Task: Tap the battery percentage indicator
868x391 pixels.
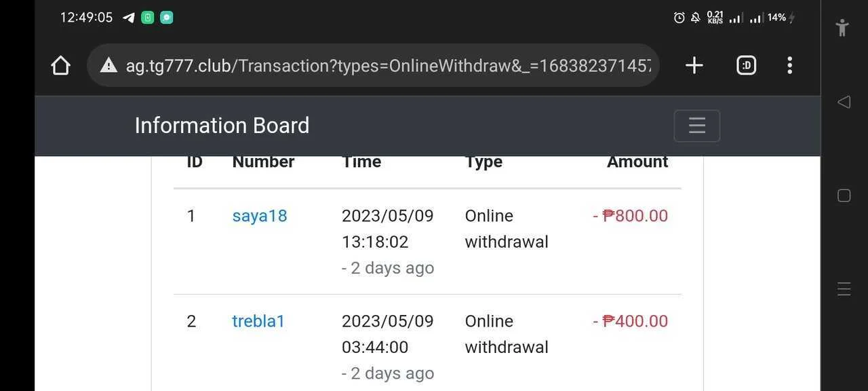Action: pyautogui.click(x=777, y=18)
